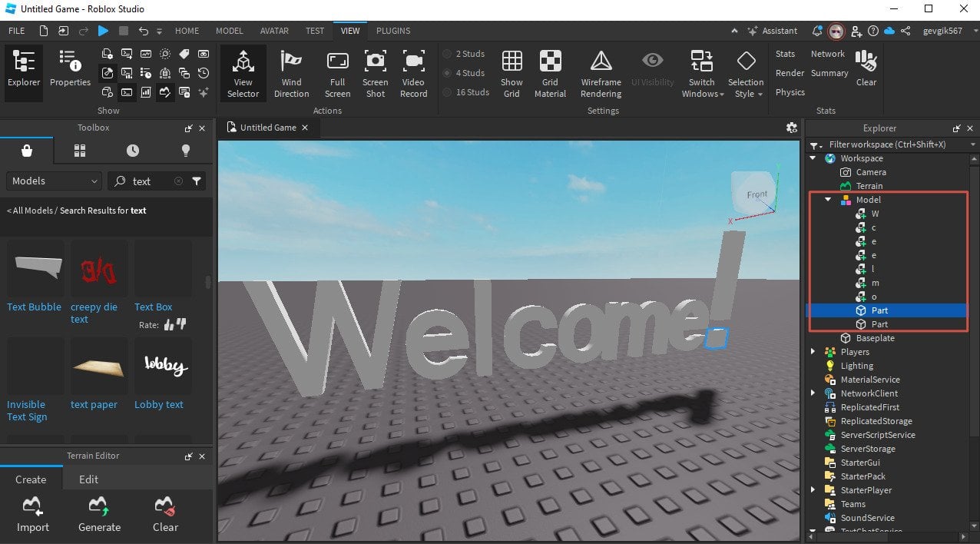Click the Show Grid icon

(x=512, y=74)
